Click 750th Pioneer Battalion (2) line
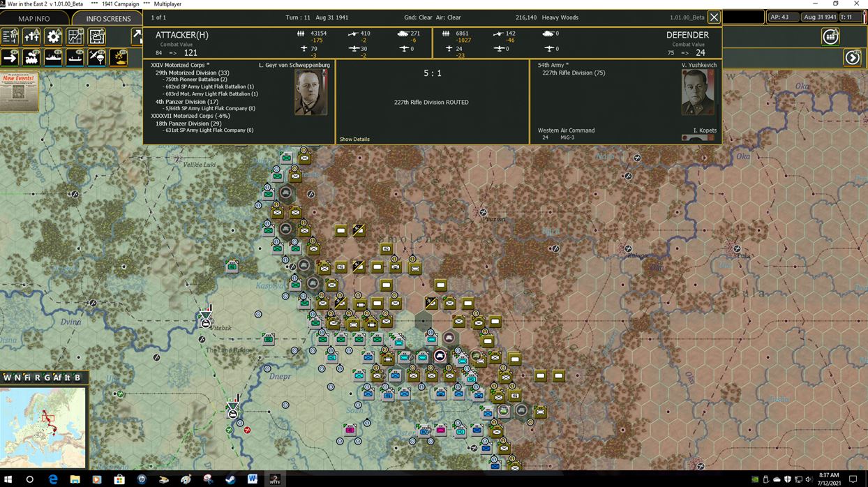Viewport: 868px width, 487px height. click(x=196, y=80)
